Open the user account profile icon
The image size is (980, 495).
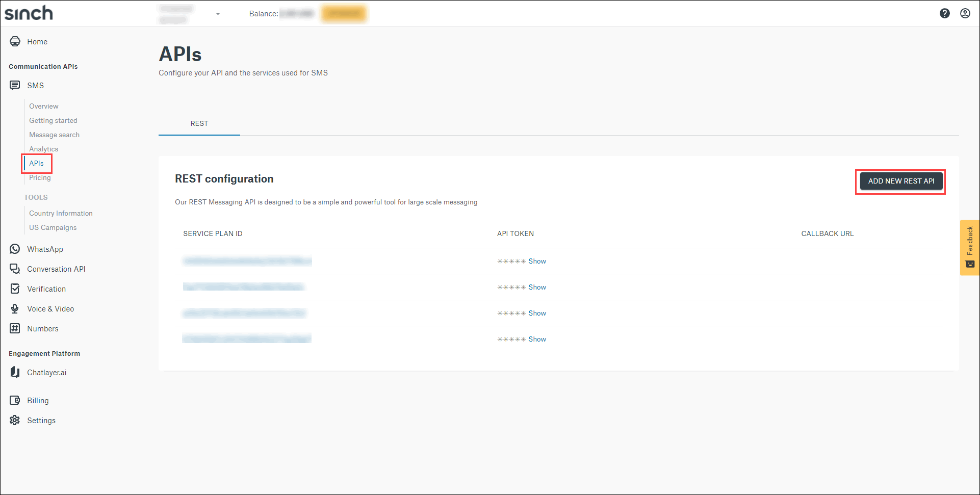pos(965,13)
